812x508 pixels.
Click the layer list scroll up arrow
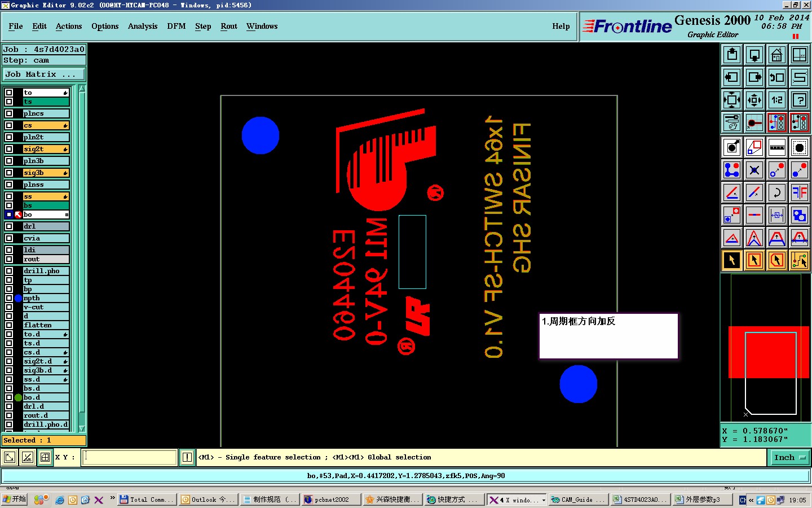point(82,89)
